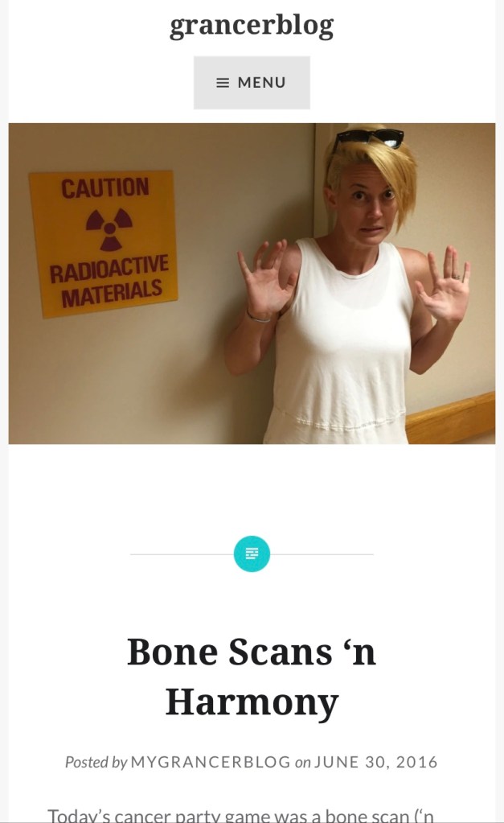Open the JUNE 30, 2016 date link
The height and width of the screenshot is (823, 504).
[376, 762]
